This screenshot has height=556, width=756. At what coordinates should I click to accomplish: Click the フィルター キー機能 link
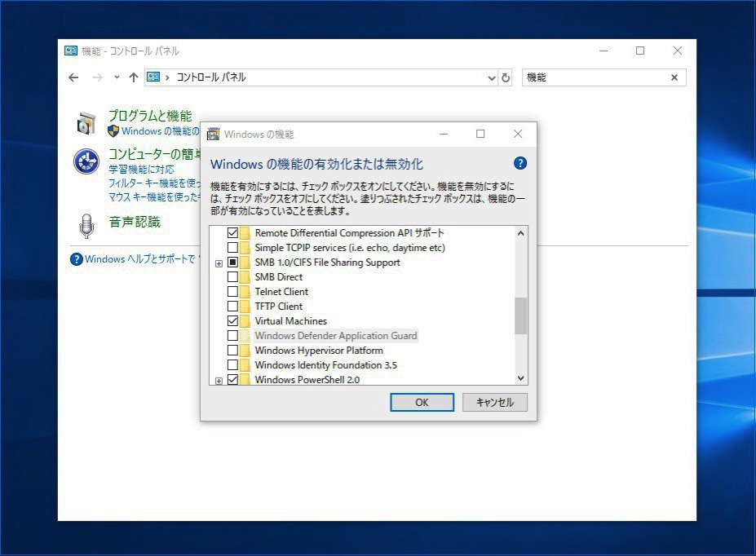pyautogui.click(x=154, y=183)
